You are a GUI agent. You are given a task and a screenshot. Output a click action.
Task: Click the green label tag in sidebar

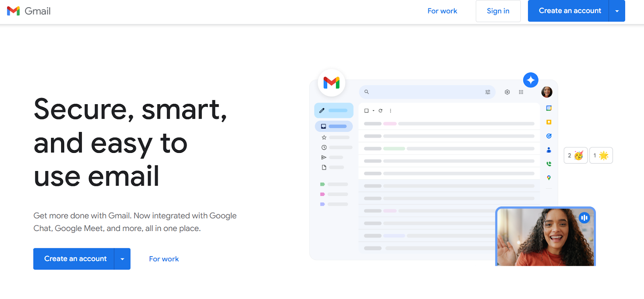[x=322, y=184]
